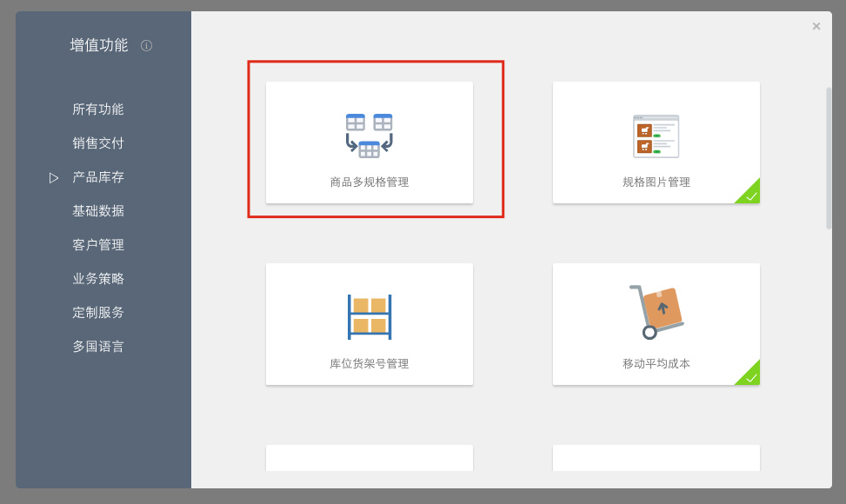Go to the 基础数据 category

coord(98,211)
